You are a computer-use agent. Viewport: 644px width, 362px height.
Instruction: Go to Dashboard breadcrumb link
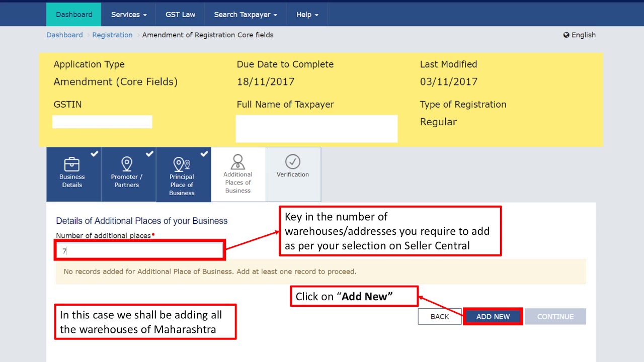tap(64, 35)
